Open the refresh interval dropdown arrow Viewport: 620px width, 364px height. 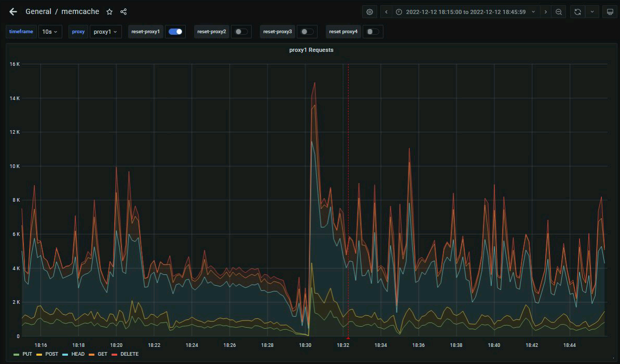pyautogui.click(x=592, y=12)
